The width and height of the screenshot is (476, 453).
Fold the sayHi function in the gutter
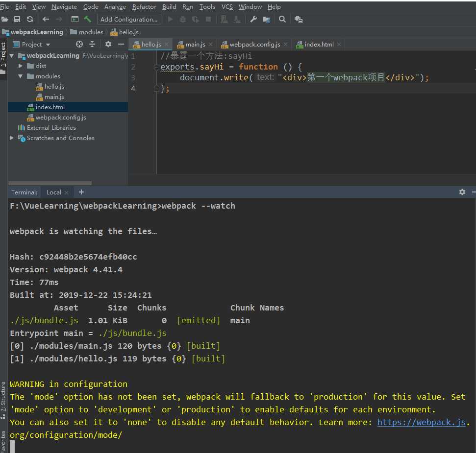click(156, 67)
